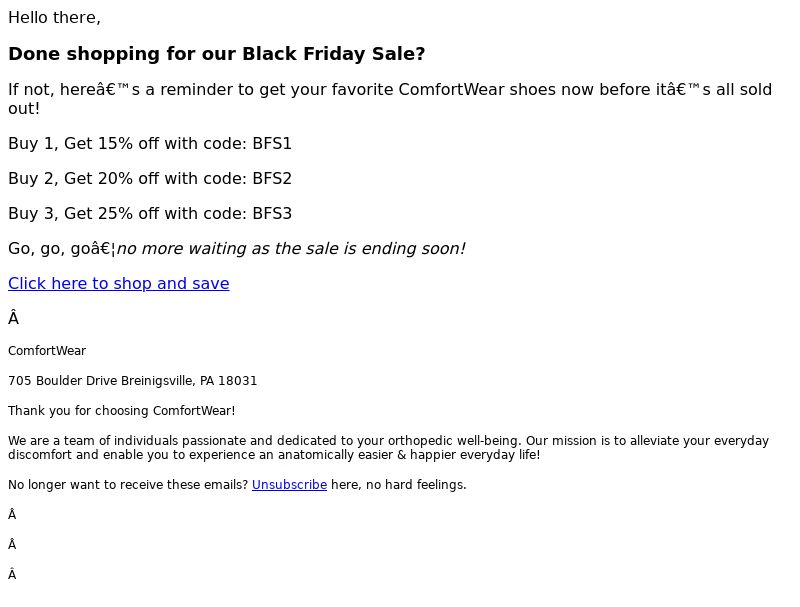
Task: Click the ComfortWear company name in the footer
Action: (47, 351)
